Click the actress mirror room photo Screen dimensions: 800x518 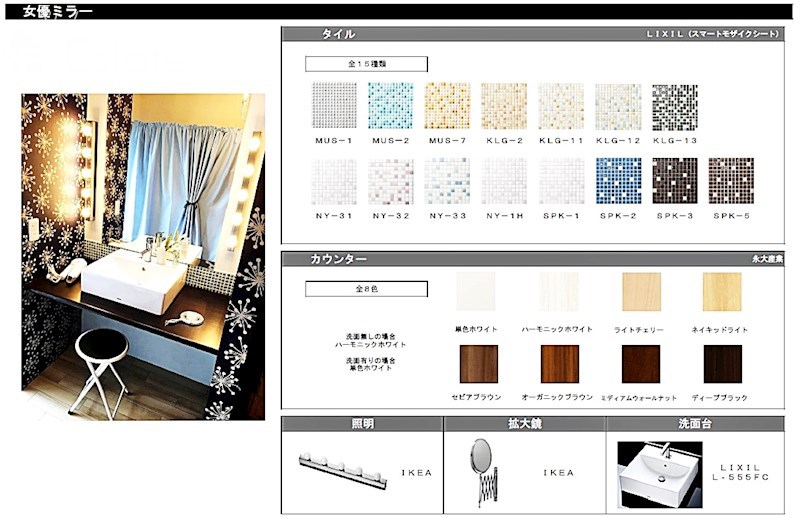pos(143,256)
